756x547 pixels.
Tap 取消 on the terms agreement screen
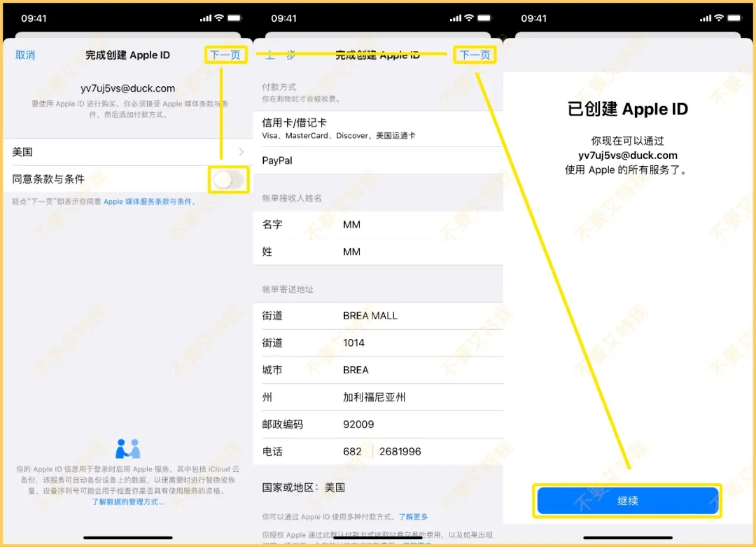coord(25,55)
